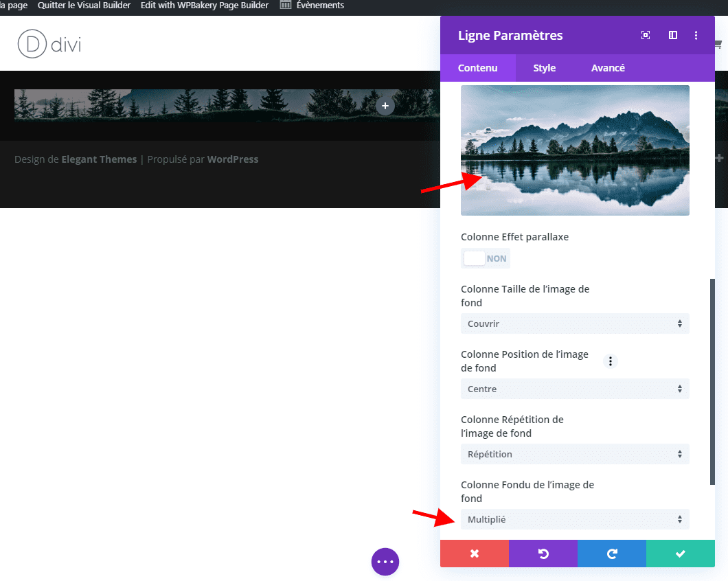This screenshot has width=728, height=581.
Task: Undo the last change in settings
Action: point(543,553)
